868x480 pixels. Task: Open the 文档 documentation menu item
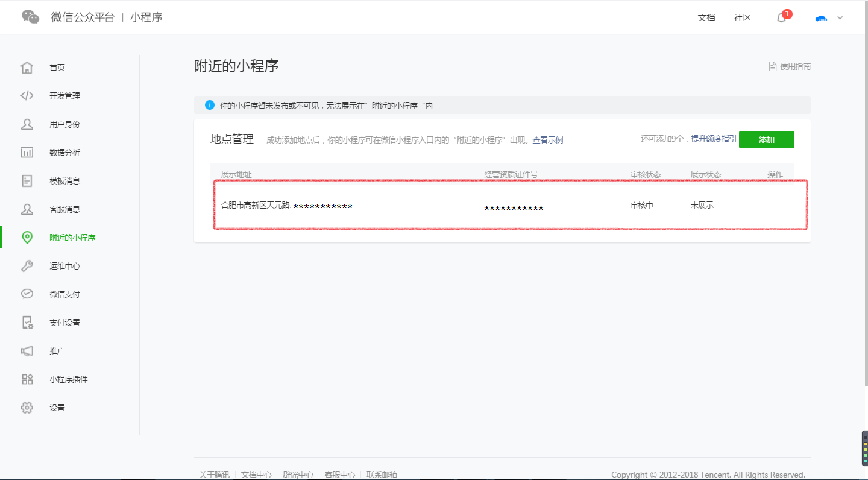[x=706, y=17]
